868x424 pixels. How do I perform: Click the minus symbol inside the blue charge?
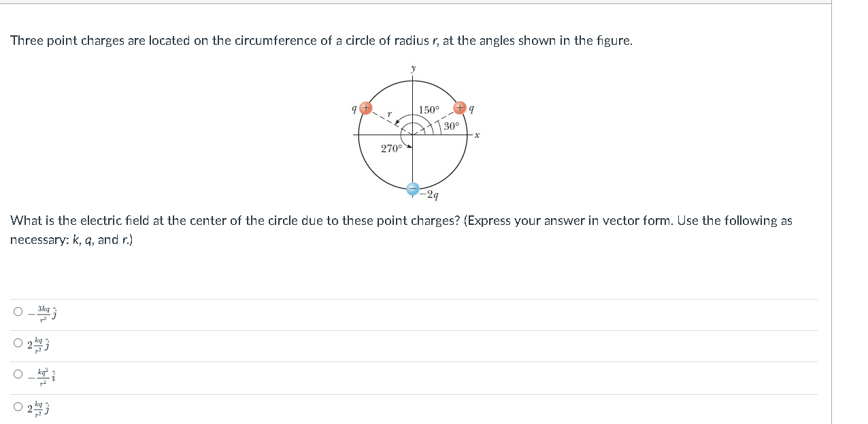[412, 188]
